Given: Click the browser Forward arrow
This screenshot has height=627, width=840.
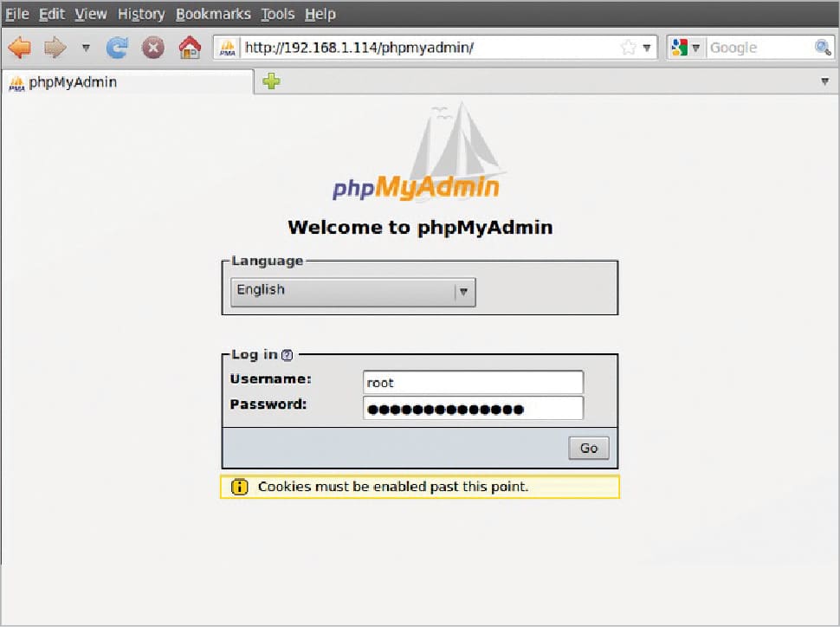Looking at the screenshot, I should pyautogui.click(x=55, y=48).
